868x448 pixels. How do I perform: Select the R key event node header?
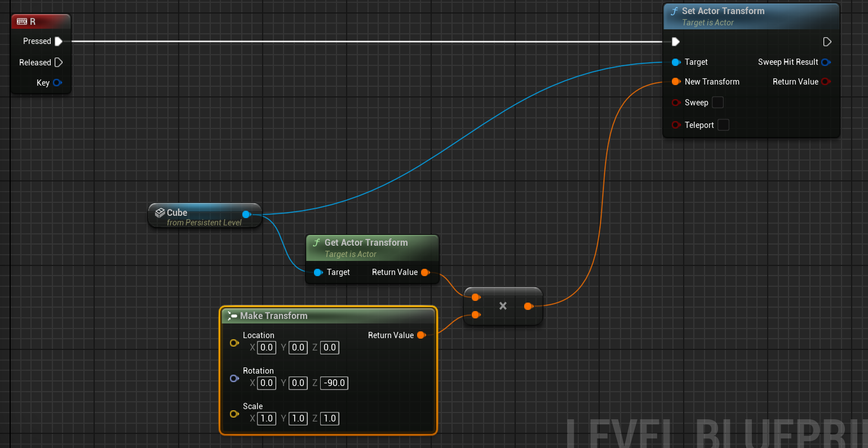pyautogui.click(x=41, y=21)
